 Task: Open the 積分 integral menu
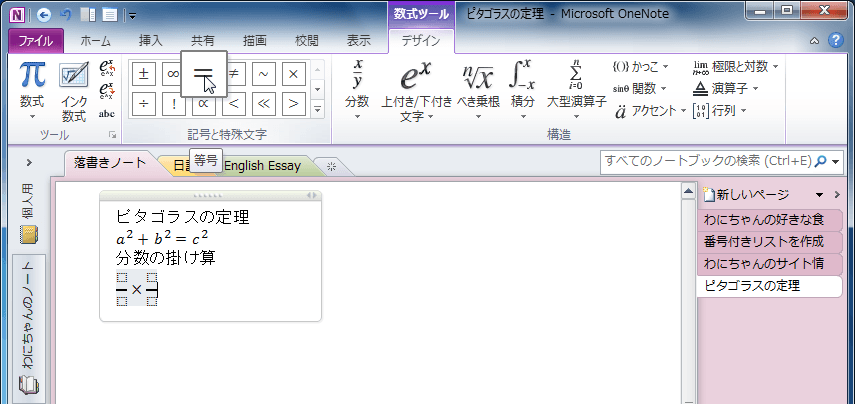(523, 91)
